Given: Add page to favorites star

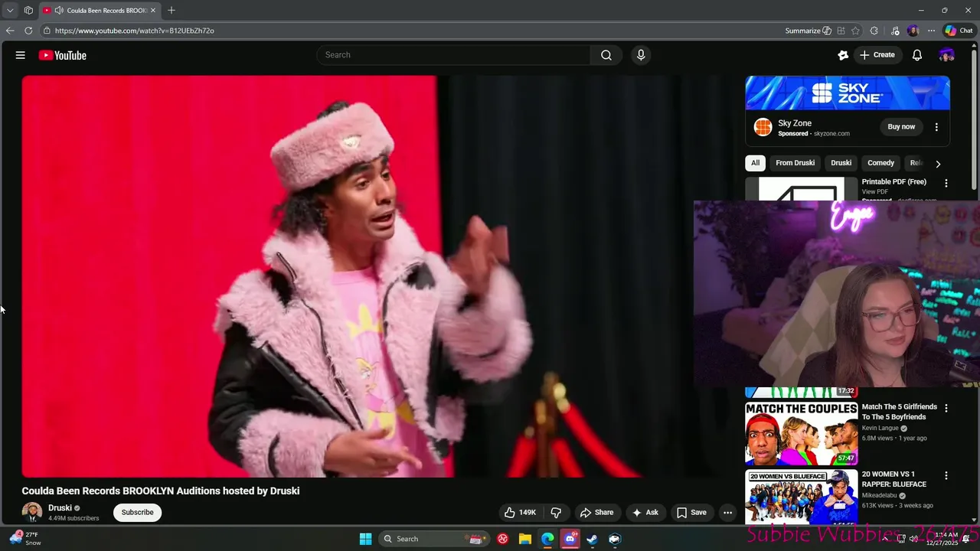Looking at the screenshot, I should pyautogui.click(x=855, y=31).
